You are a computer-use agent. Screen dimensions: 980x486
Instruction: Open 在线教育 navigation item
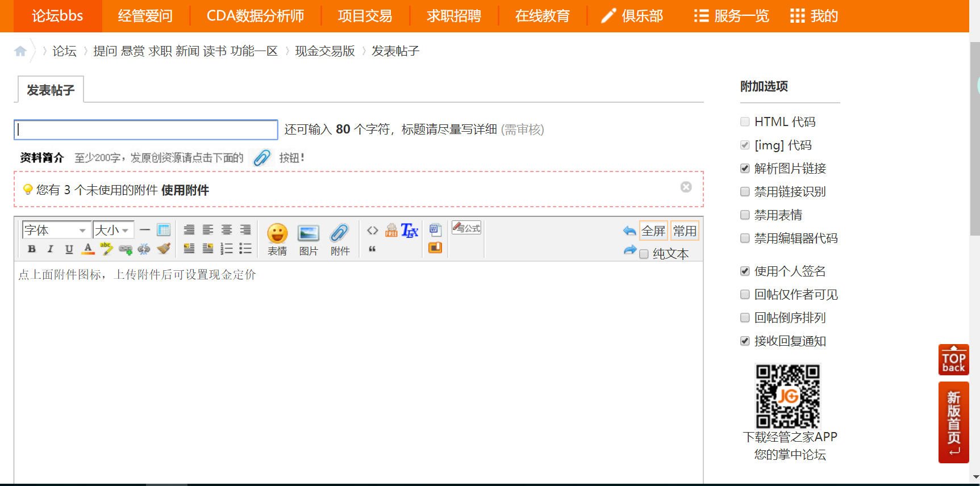pos(543,16)
